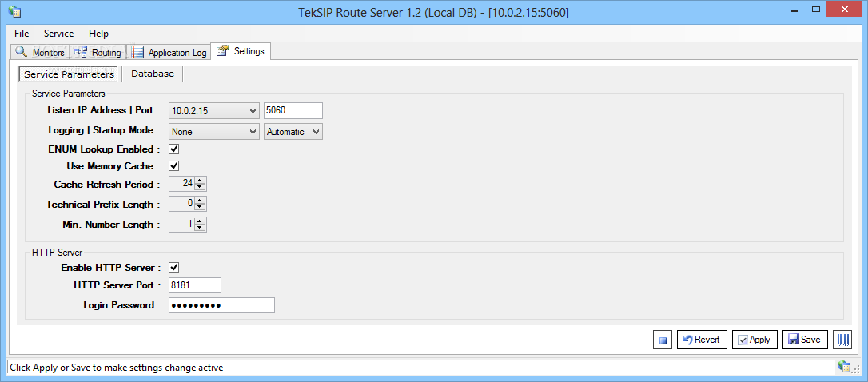Image resolution: width=868 pixels, height=382 pixels.
Task: Open the Application Log tab
Action: click(169, 53)
